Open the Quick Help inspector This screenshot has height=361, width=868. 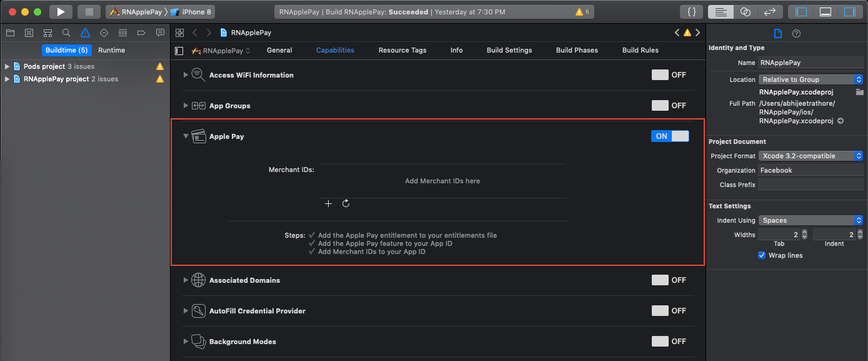coord(796,34)
